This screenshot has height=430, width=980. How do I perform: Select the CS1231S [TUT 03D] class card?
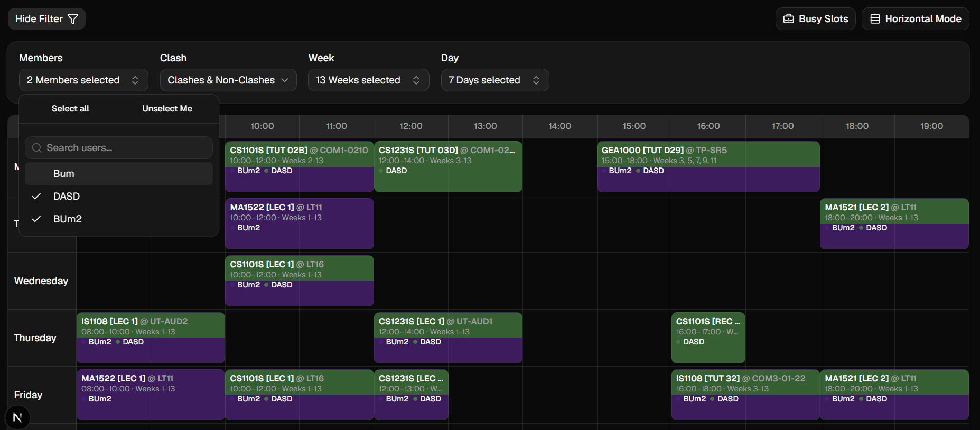pyautogui.click(x=448, y=166)
